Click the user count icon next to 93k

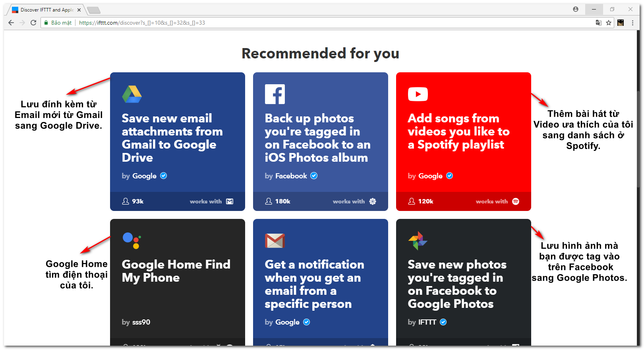126,201
